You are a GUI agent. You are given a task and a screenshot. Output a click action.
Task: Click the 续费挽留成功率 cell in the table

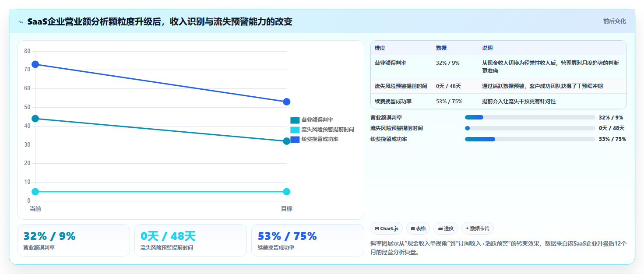(x=401, y=102)
